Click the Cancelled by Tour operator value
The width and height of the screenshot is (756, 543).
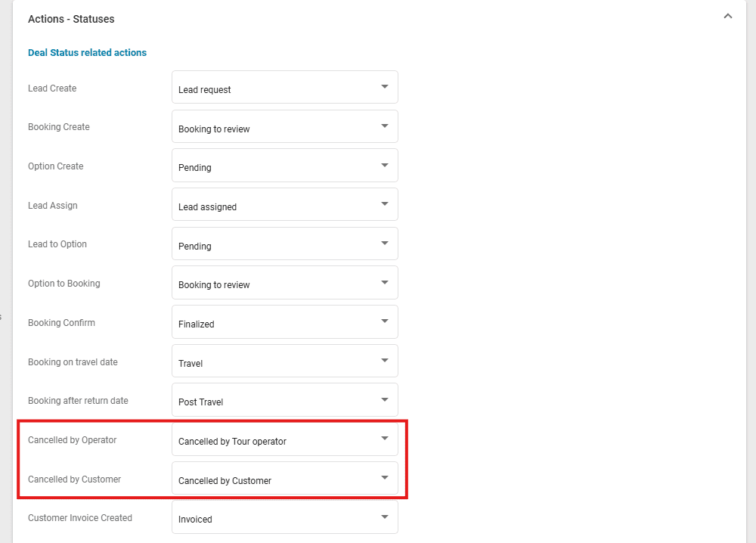pos(232,442)
